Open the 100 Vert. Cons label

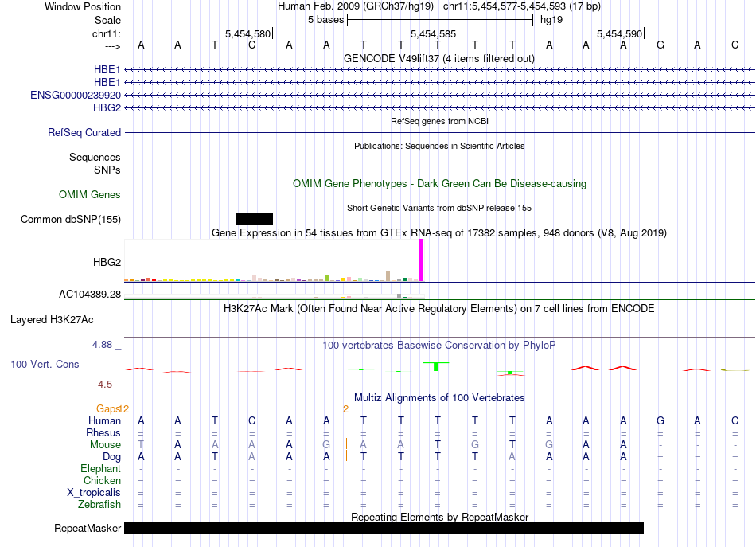pyautogui.click(x=45, y=364)
